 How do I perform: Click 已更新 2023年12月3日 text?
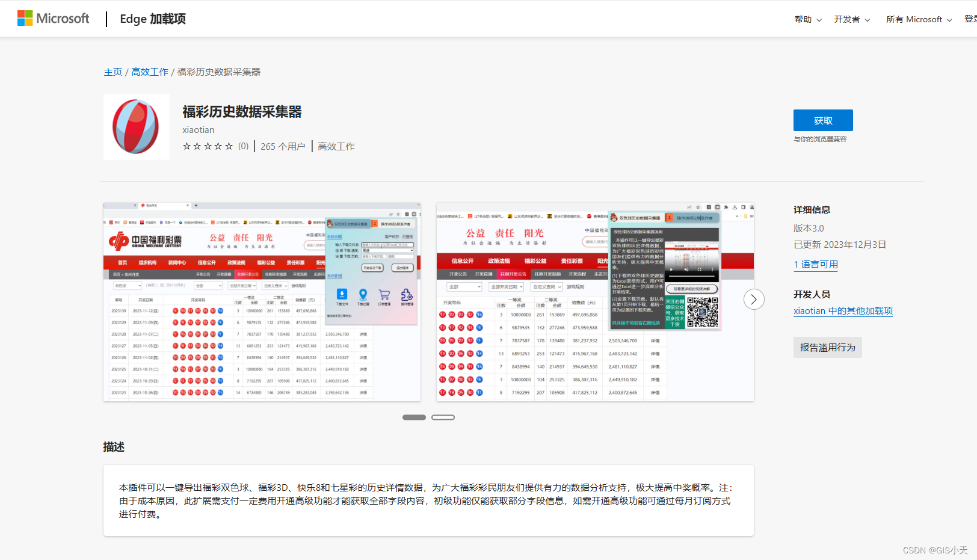[x=840, y=245]
